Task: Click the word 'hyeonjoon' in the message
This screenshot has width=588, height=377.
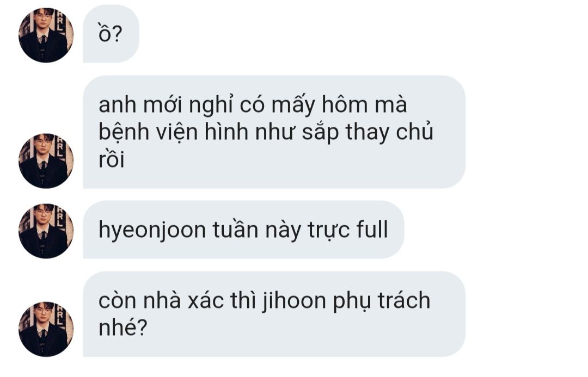Action: point(152,231)
